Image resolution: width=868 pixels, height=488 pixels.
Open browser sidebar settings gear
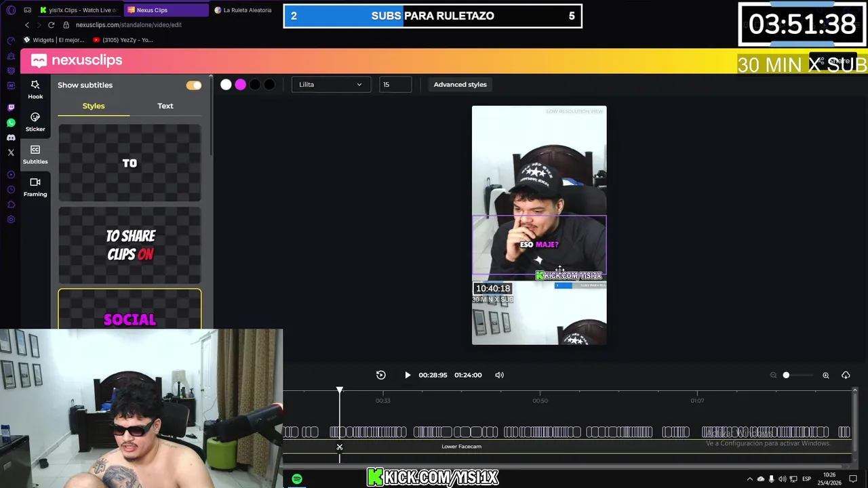[11, 220]
